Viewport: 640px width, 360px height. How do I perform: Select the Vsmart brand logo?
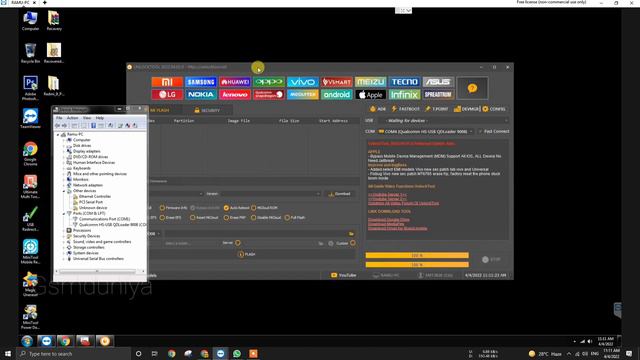(x=336, y=82)
